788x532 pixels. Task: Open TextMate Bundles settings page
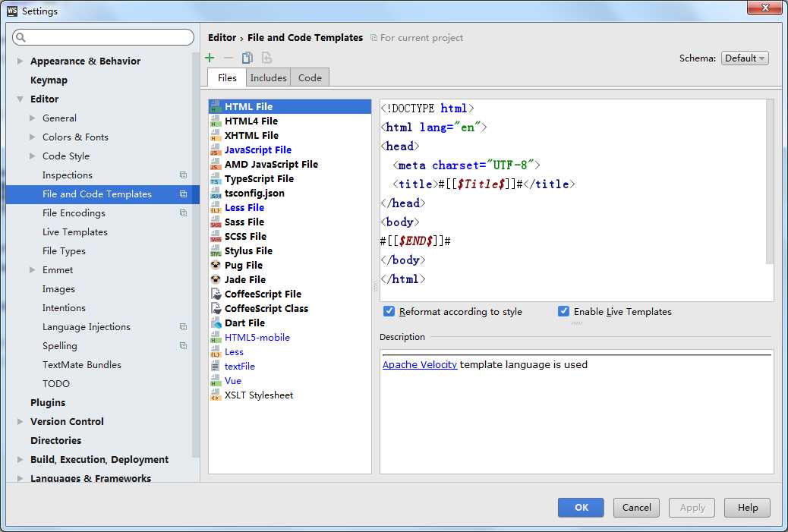pyautogui.click(x=81, y=365)
